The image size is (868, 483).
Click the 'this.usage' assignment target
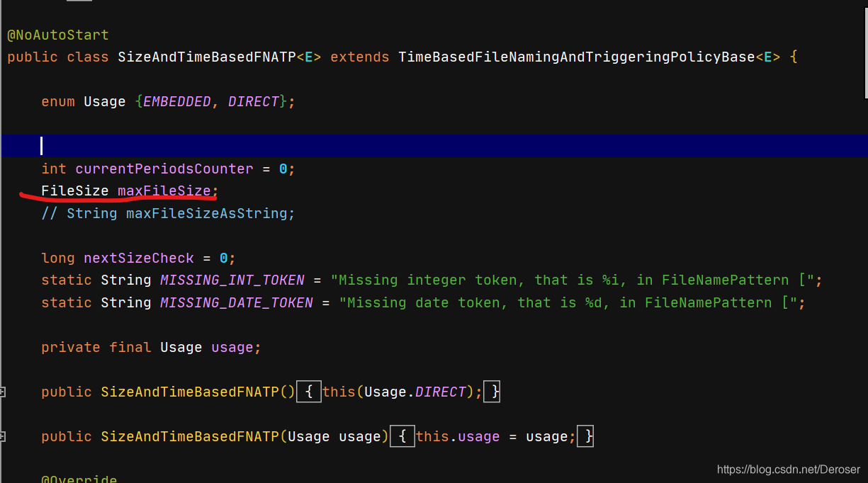pyautogui.click(x=458, y=436)
